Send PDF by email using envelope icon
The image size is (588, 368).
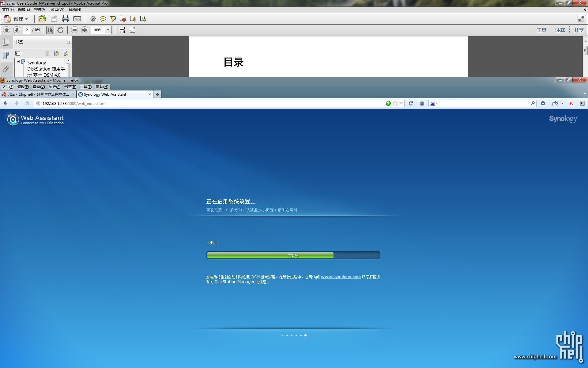77,19
